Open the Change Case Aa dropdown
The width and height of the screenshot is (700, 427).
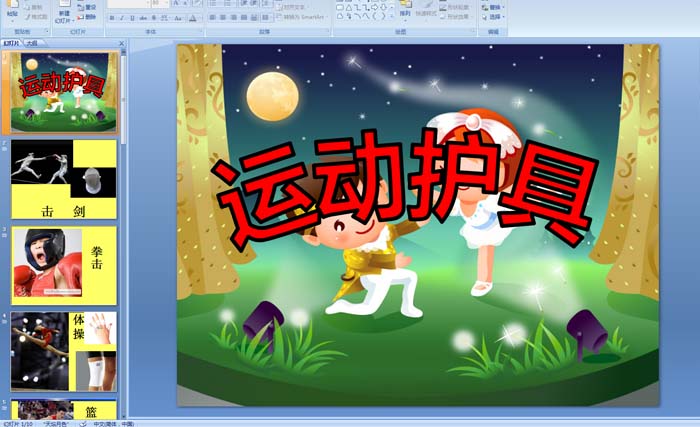(x=178, y=18)
